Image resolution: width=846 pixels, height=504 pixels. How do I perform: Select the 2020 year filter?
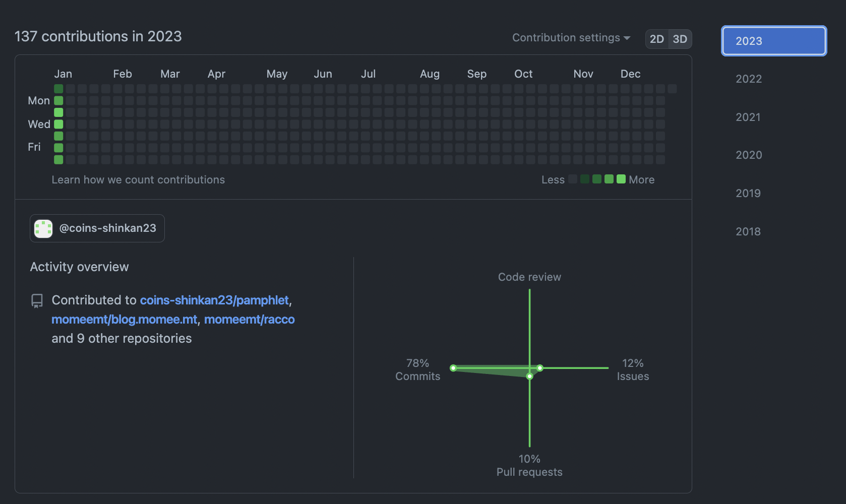(749, 155)
